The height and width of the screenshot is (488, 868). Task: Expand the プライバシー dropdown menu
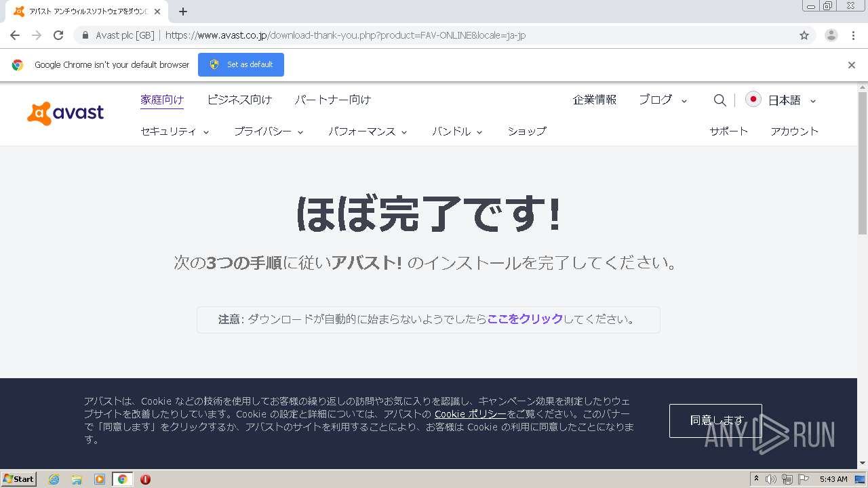point(269,131)
